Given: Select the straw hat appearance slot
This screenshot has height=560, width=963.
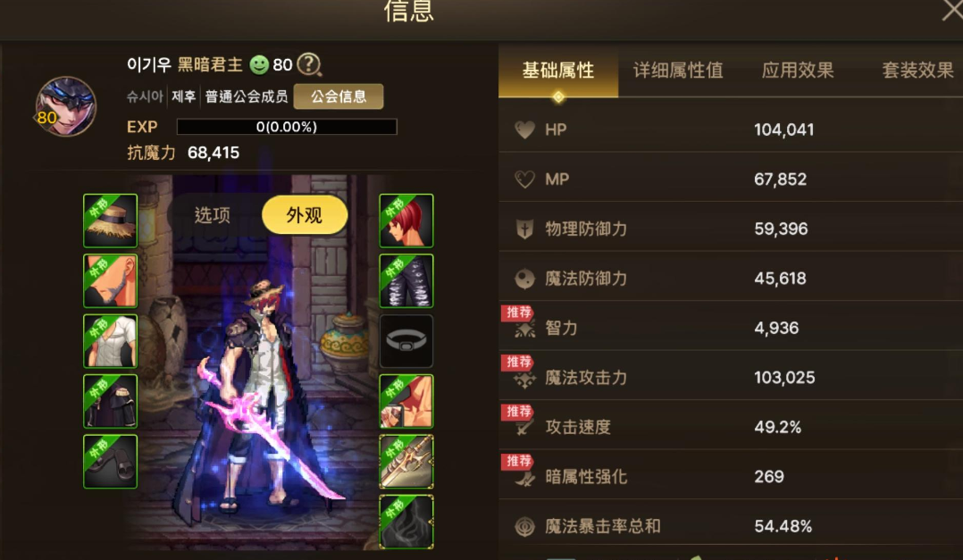Looking at the screenshot, I should coord(111,221).
